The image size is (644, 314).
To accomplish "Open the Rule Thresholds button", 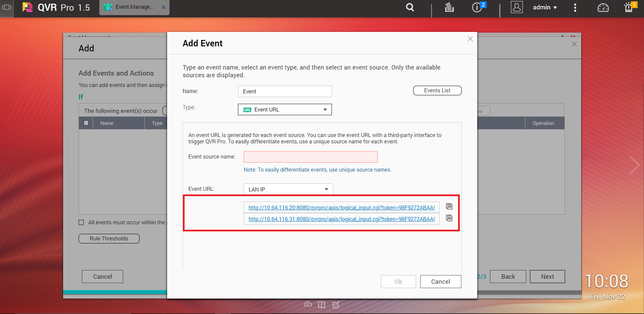I will pos(109,238).
